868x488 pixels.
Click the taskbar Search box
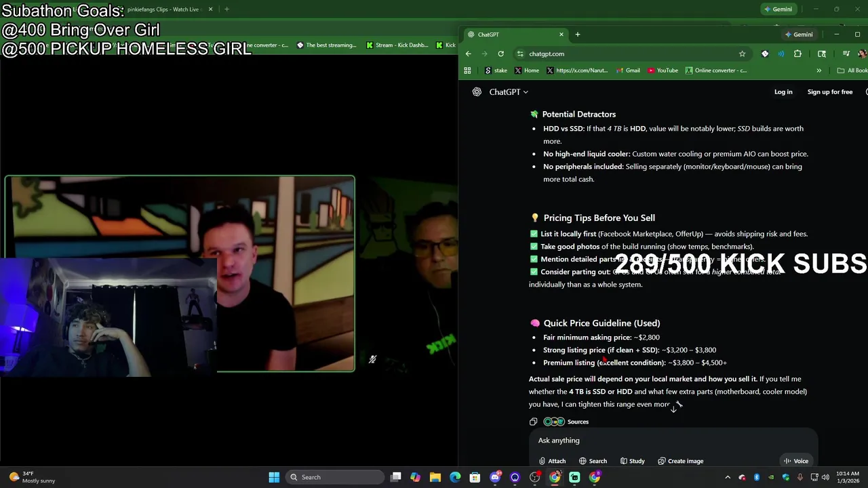[334, 477]
